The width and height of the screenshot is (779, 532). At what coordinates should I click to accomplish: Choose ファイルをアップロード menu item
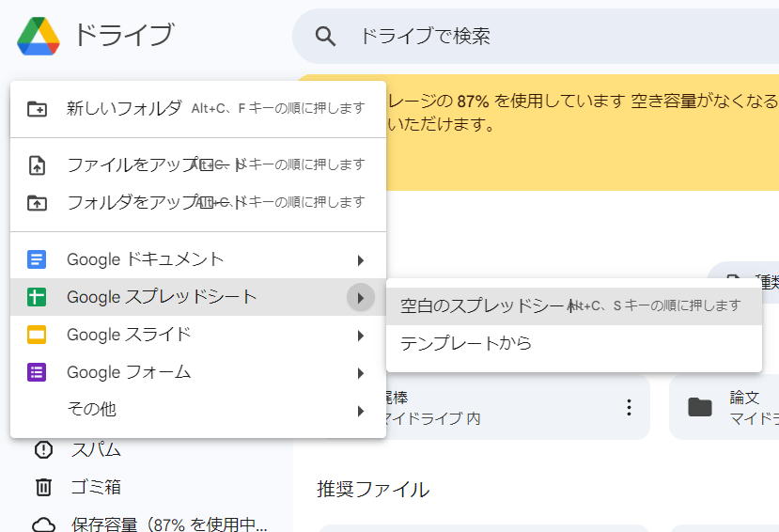pos(198,164)
